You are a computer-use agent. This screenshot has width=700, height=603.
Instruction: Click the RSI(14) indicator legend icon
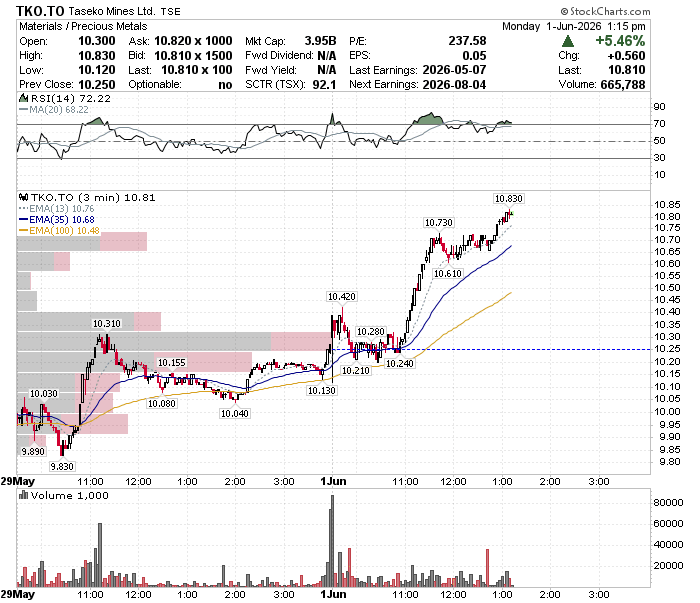coord(23,98)
